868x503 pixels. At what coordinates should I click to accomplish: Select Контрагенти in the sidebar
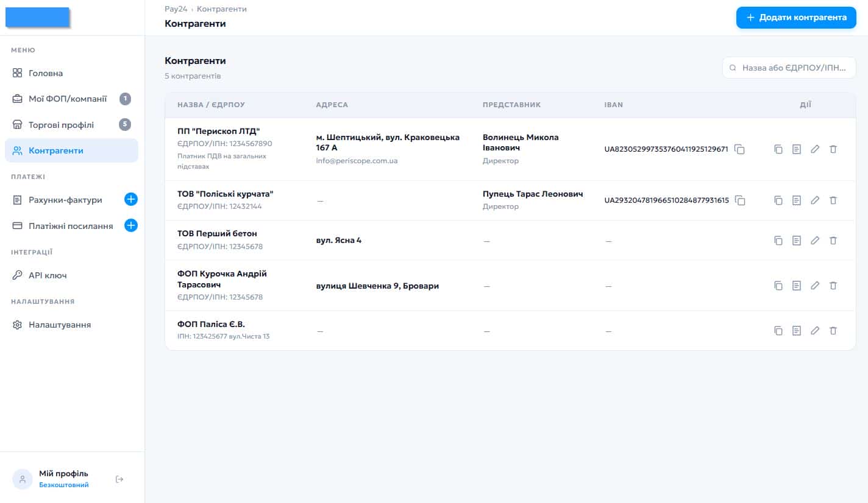[71, 150]
